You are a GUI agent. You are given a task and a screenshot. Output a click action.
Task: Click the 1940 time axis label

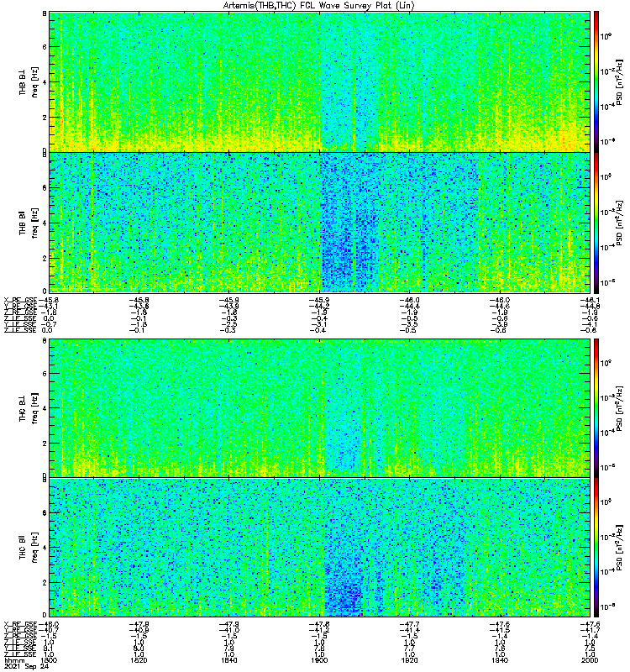click(x=500, y=660)
